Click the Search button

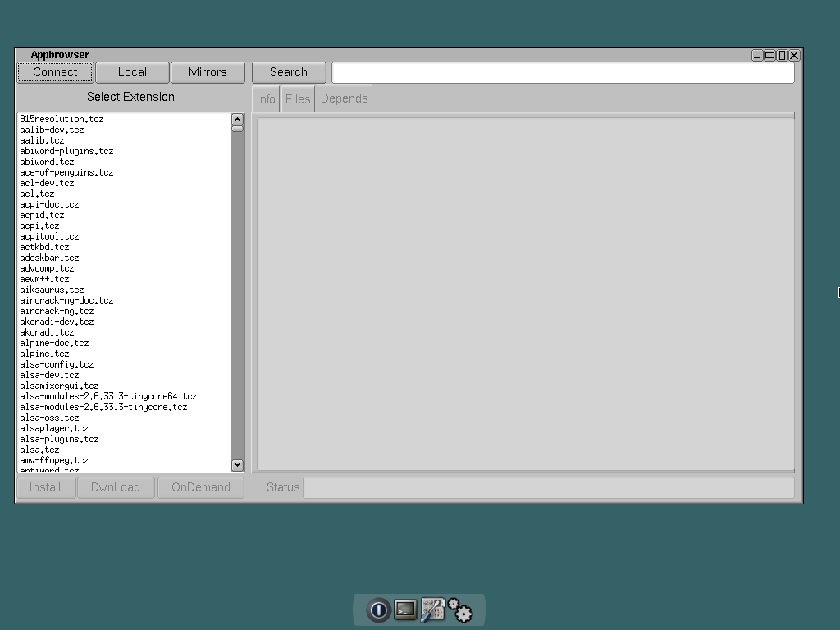coord(289,72)
